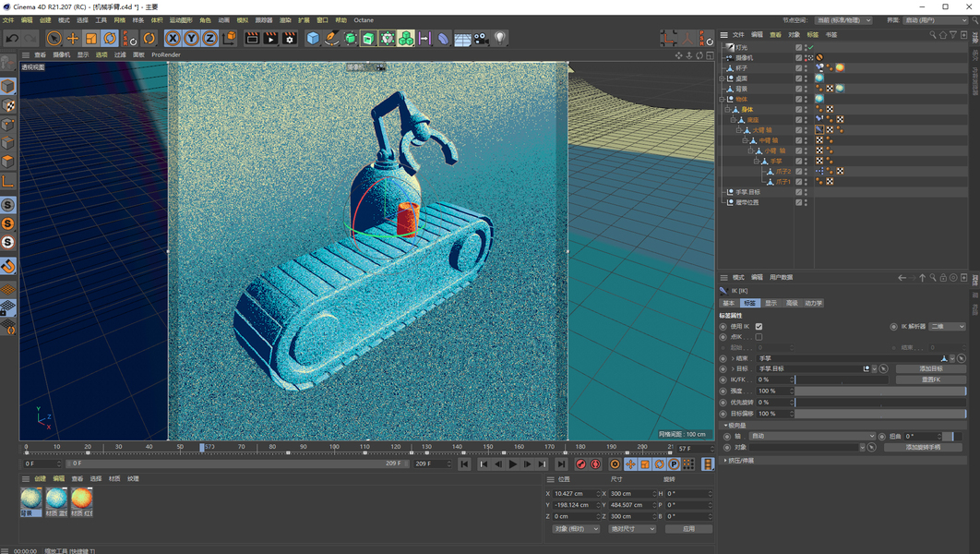Viewport: 980px width, 554px height.
Task: Click the IK/FK slider bar
Action: [x=842, y=379]
